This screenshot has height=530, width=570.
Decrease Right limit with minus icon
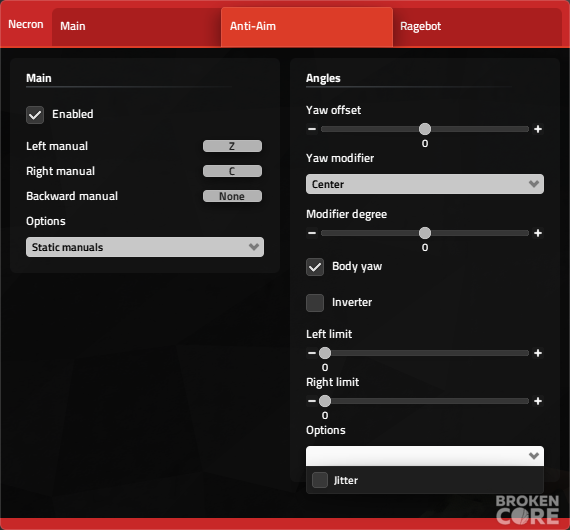[312, 401]
